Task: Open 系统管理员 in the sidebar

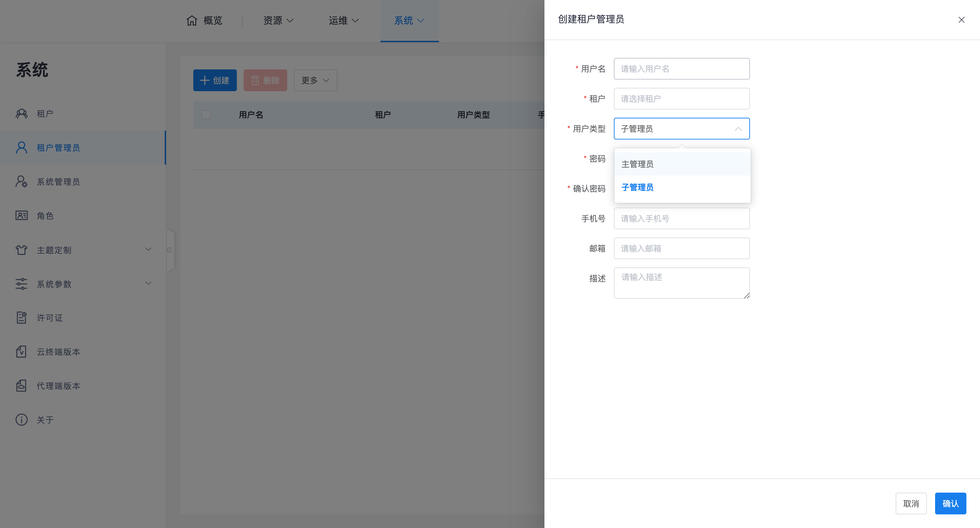Action: pos(83,182)
